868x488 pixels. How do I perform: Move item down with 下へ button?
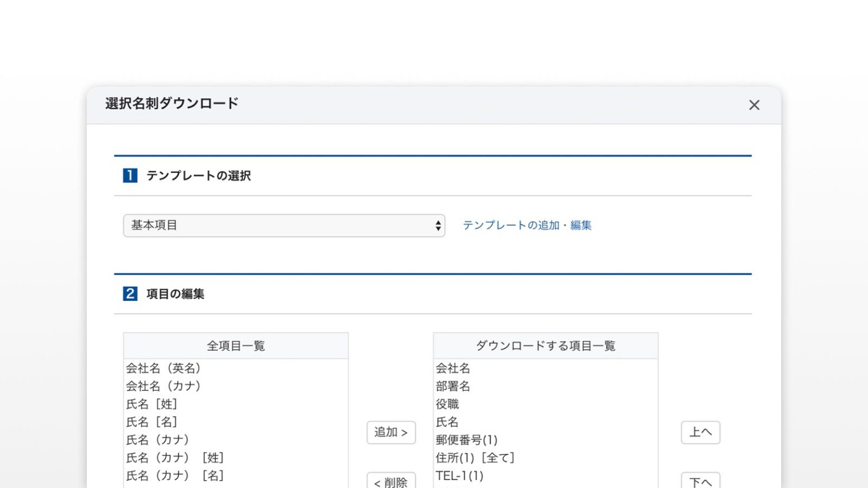click(700, 480)
